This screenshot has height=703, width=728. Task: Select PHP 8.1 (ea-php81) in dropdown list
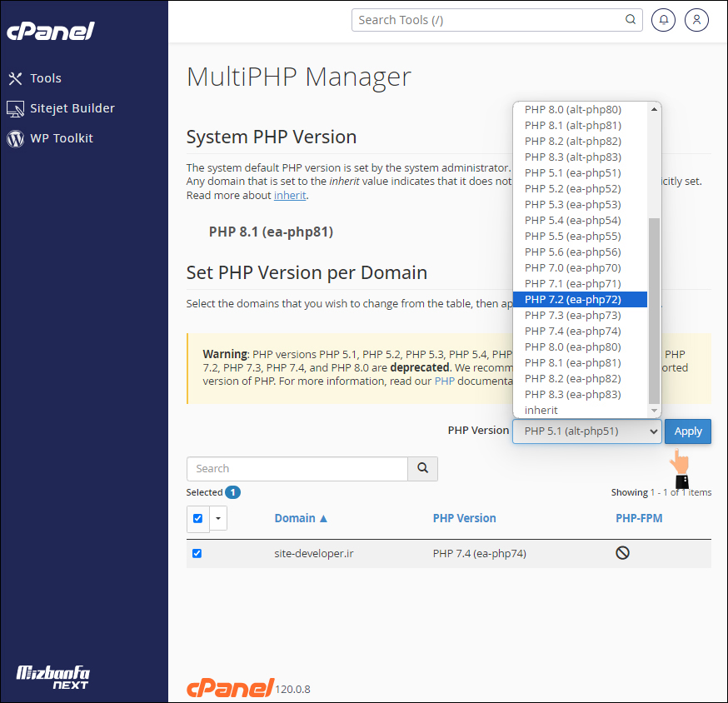click(x=580, y=362)
